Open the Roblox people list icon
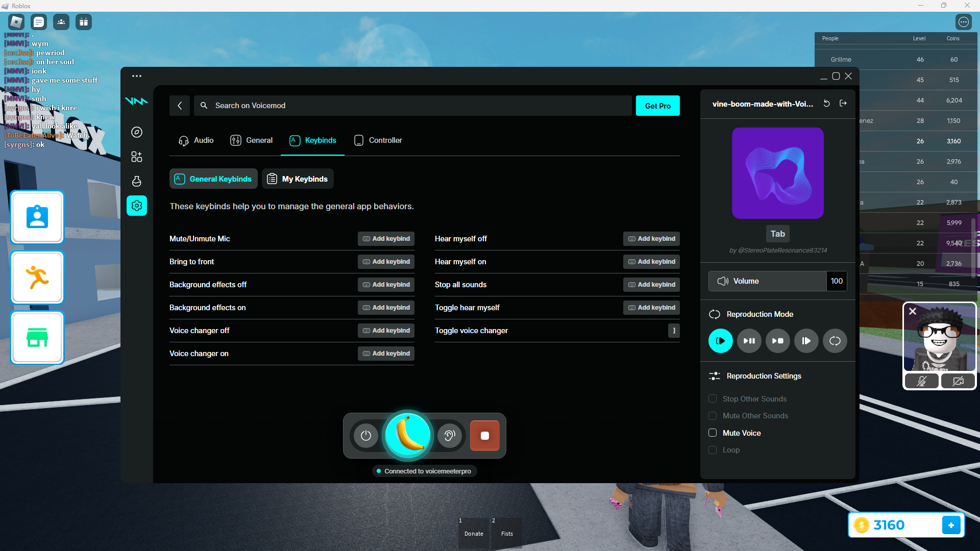The height and width of the screenshot is (551, 980). coord(61,22)
